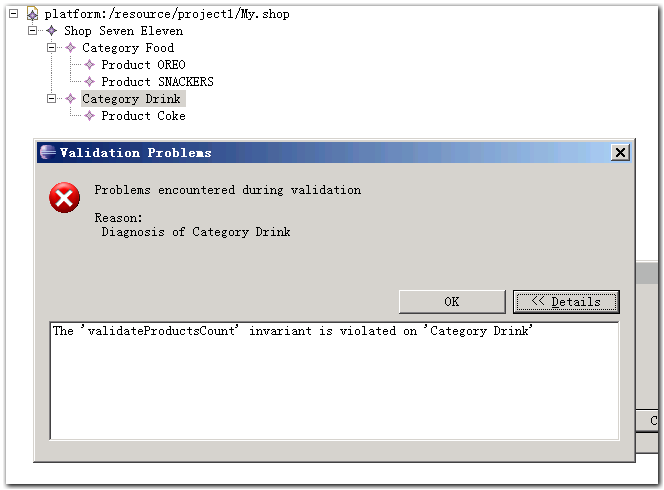
Task: Click the Product OREO diamond icon
Action: coord(90,65)
